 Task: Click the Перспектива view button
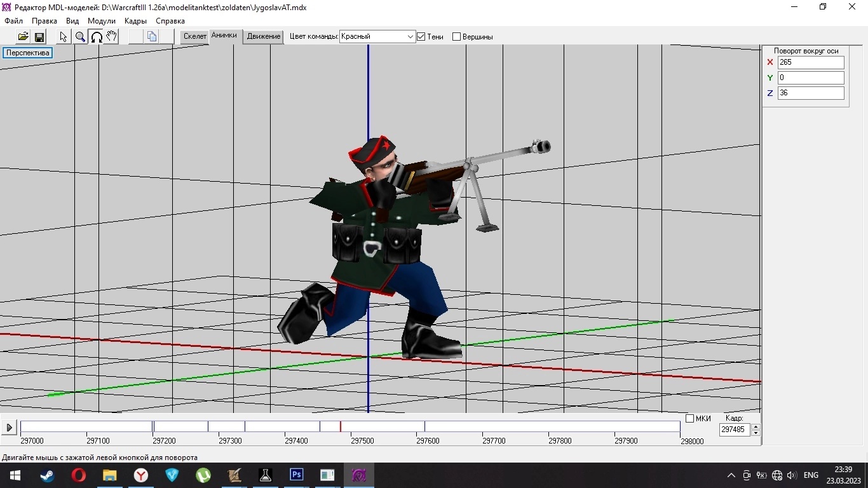click(x=27, y=53)
